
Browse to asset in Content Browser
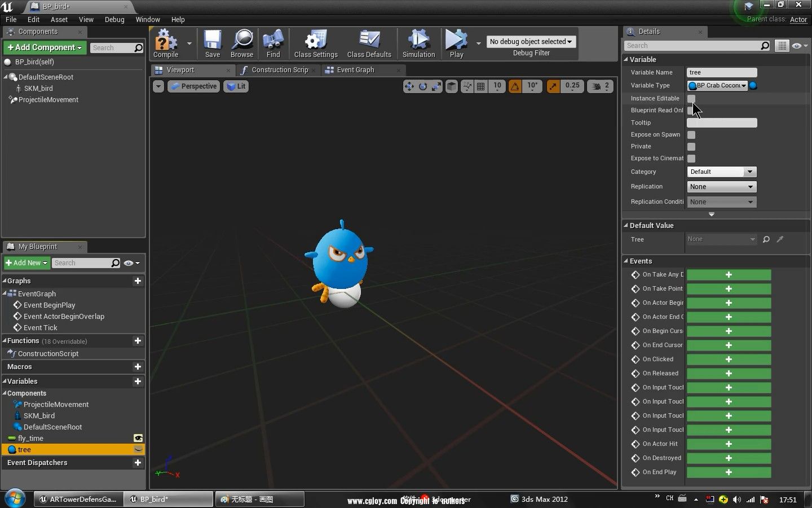point(242,44)
